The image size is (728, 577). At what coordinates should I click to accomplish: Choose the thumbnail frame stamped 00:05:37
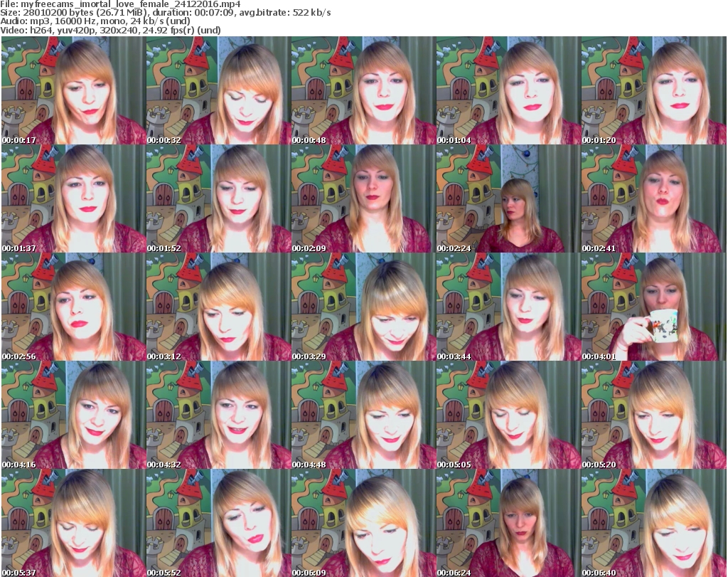coord(74,523)
